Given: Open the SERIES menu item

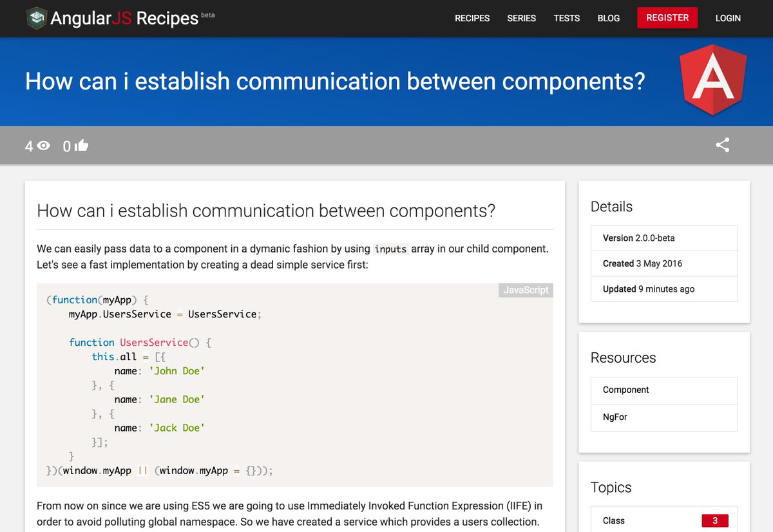Looking at the screenshot, I should pos(522,18).
